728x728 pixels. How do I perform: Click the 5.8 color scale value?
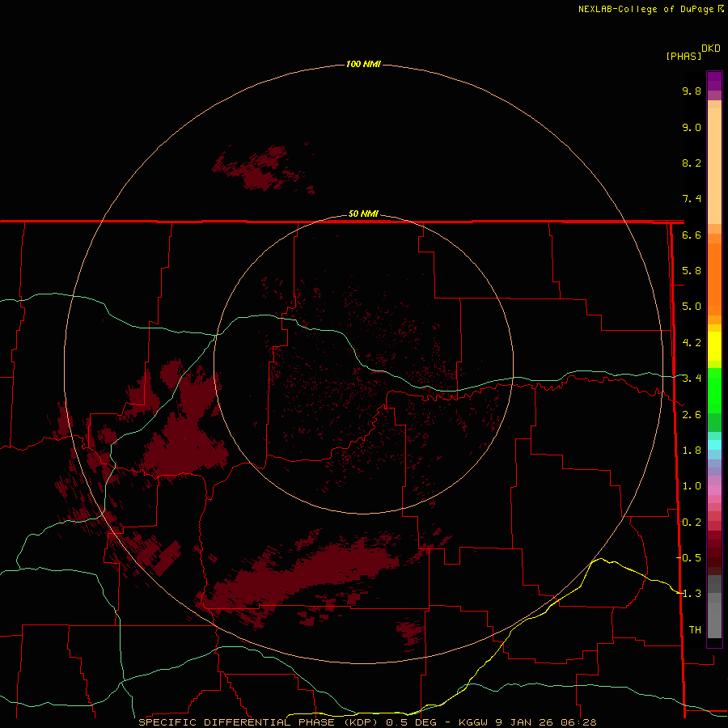(692, 271)
